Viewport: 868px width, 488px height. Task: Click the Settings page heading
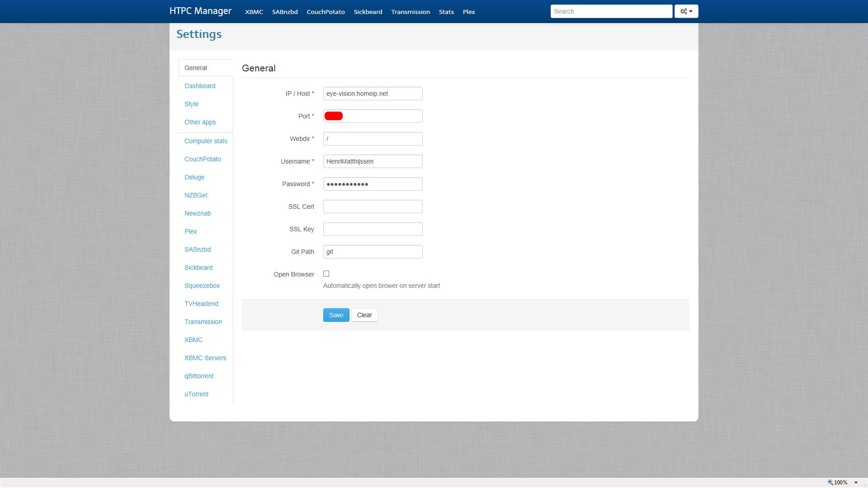click(x=199, y=34)
